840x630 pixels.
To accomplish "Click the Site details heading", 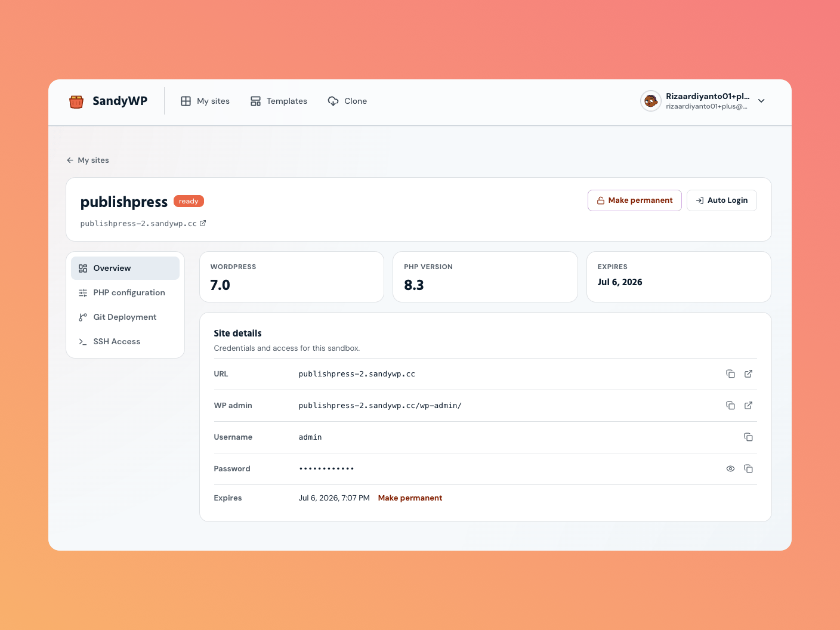I will point(237,333).
